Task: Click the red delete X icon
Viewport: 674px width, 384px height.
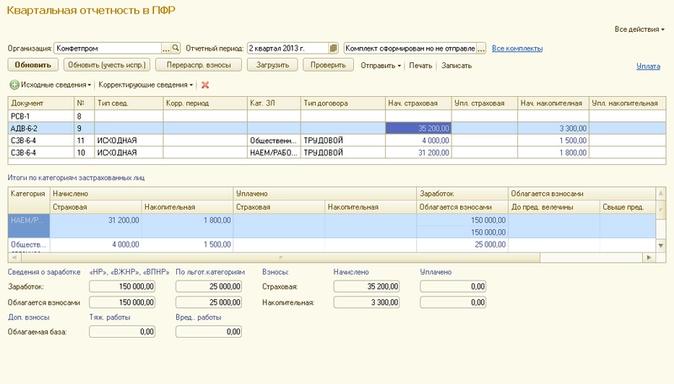Action: (205, 85)
